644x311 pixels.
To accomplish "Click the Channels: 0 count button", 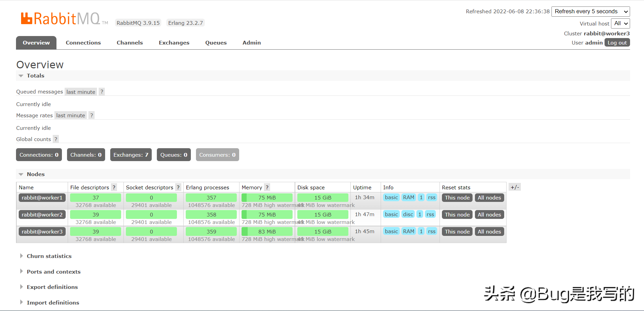I will tap(86, 155).
